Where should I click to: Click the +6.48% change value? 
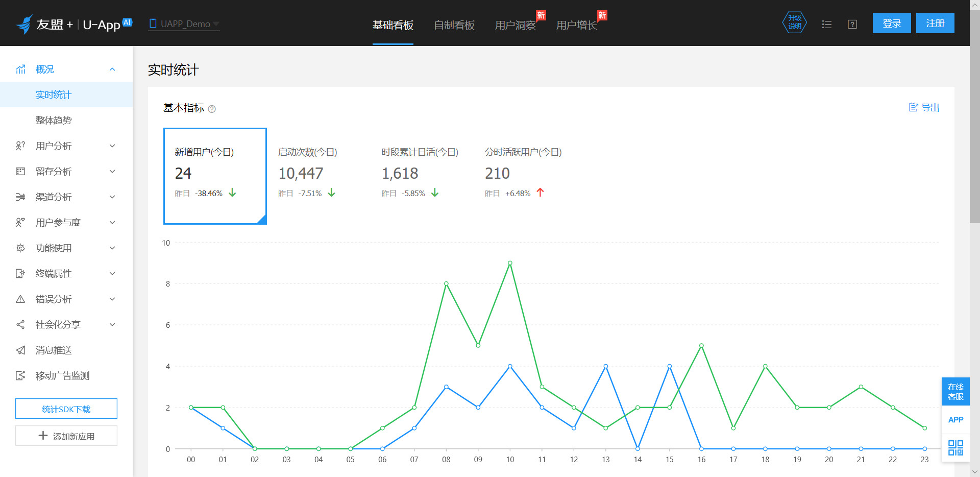(518, 194)
